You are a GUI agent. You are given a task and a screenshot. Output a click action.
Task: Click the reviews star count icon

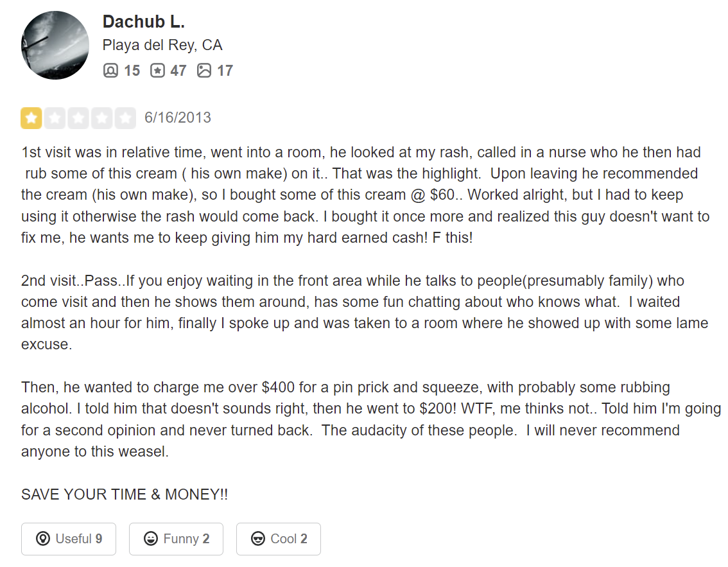(x=157, y=70)
